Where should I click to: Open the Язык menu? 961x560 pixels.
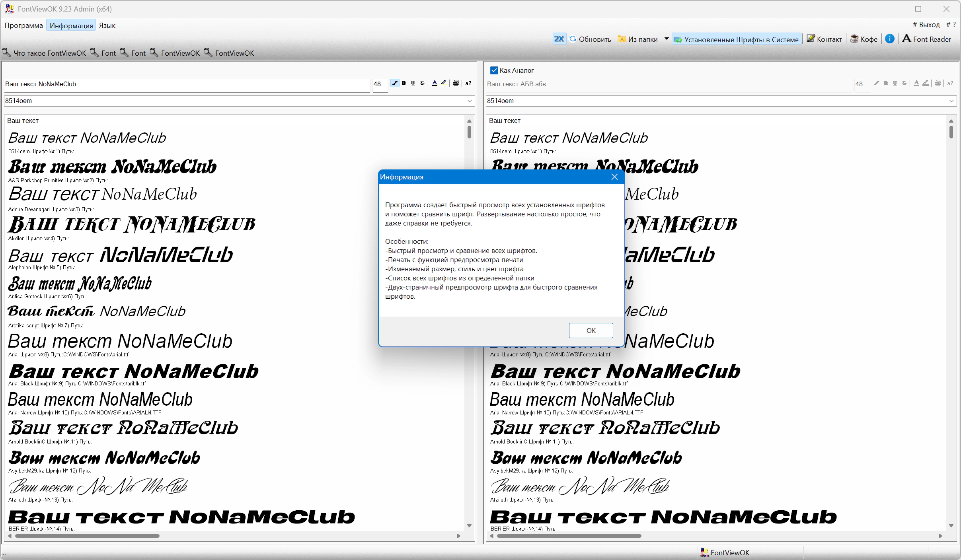click(x=107, y=25)
